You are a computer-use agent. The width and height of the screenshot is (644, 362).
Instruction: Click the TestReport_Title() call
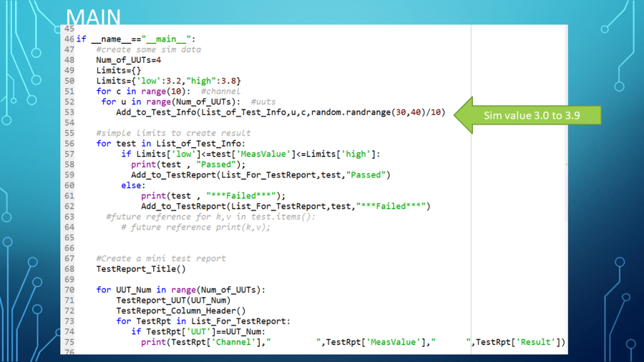[x=141, y=269]
